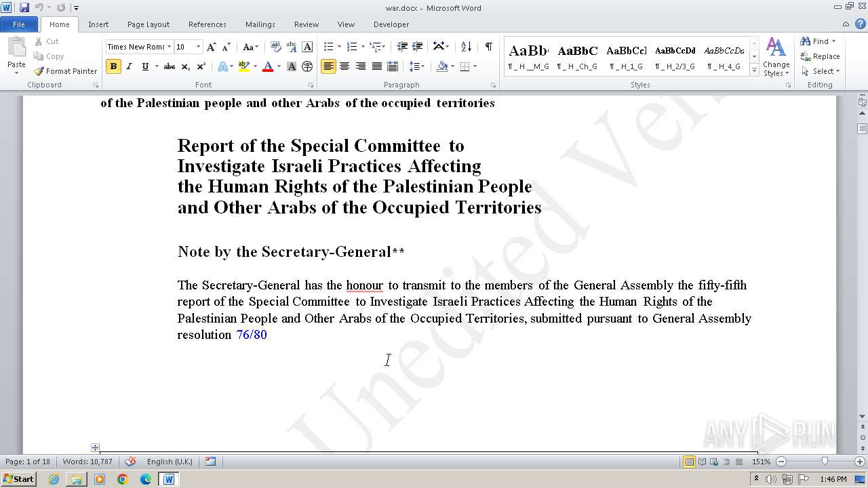
Task: Click the Numbering list icon
Action: [x=351, y=47]
